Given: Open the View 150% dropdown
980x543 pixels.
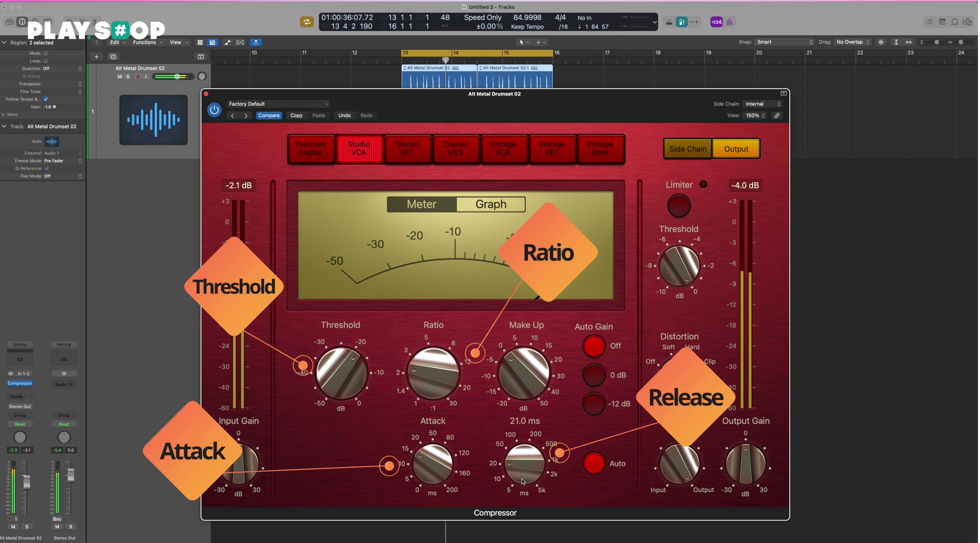Looking at the screenshot, I should tap(755, 116).
